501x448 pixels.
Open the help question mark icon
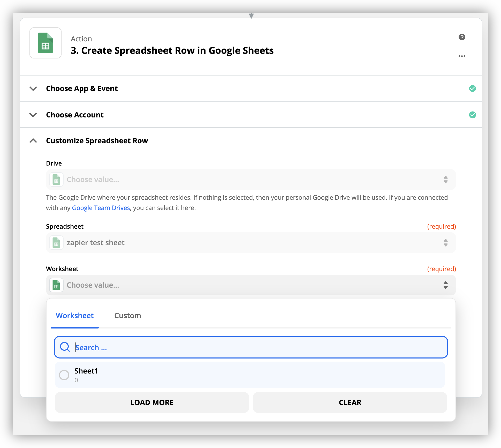click(462, 37)
